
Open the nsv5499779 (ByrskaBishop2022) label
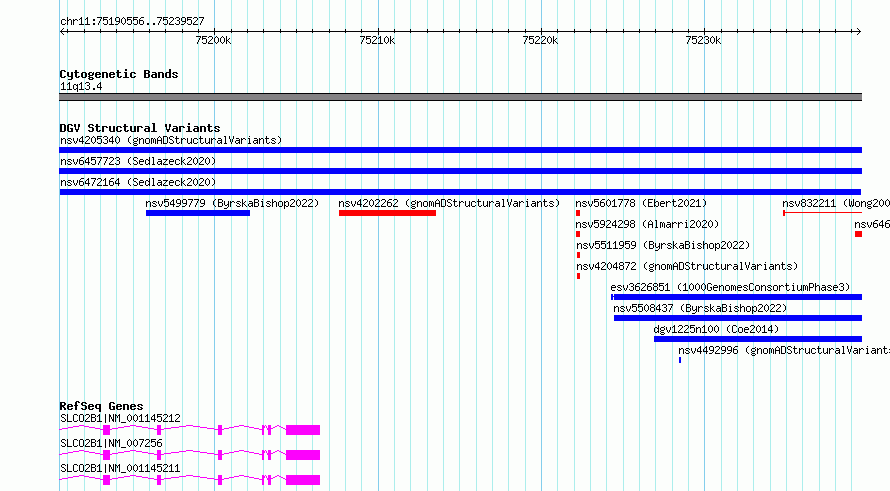(232, 203)
